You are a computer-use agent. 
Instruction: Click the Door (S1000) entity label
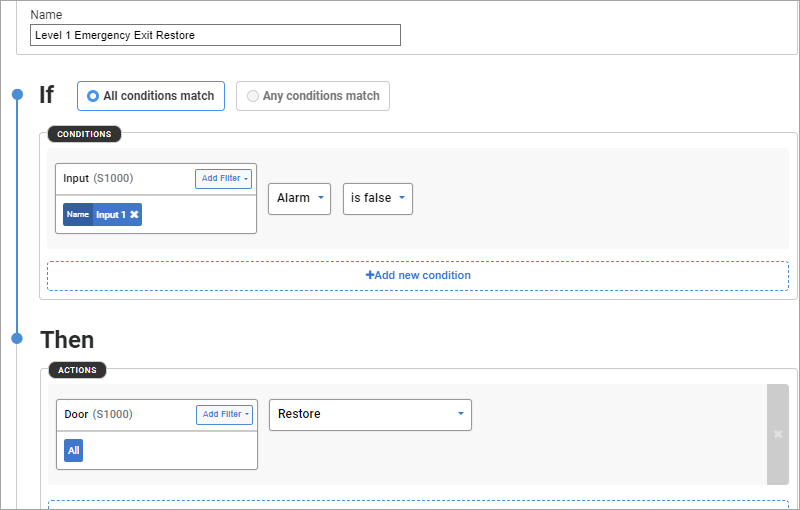tap(98, 414)
